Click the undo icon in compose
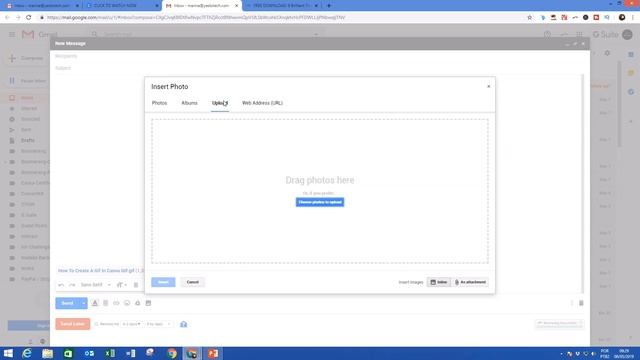Viewport: 640px width, 360px height. (x=61, y=285)
